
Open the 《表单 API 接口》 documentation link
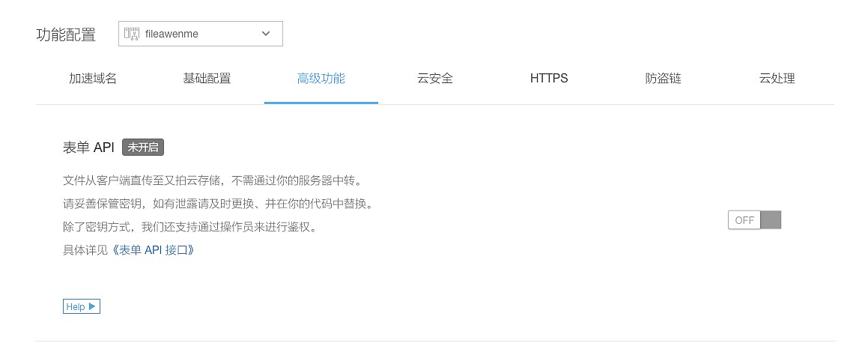pyautogui.click(x=154, y=250)
